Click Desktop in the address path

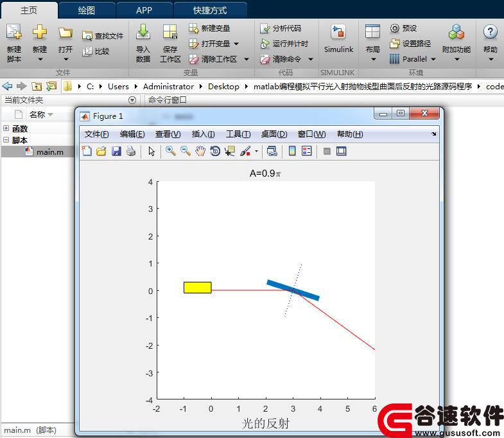point(223,87)
